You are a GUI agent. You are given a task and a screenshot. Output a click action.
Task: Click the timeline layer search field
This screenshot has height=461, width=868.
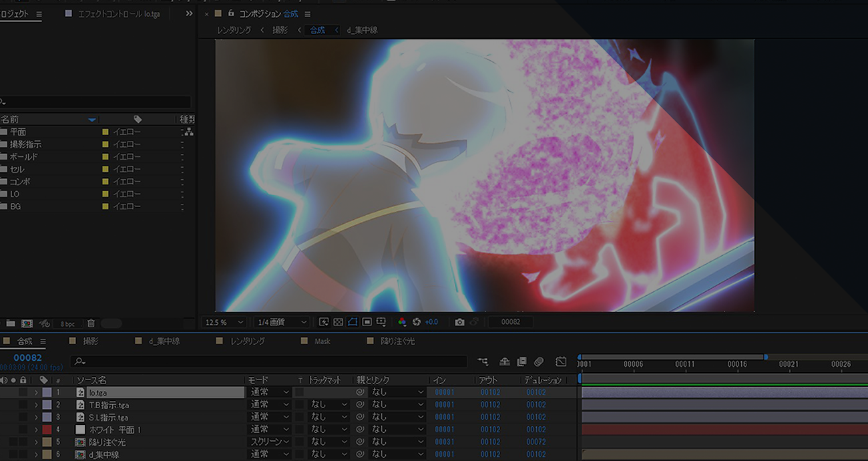click(x=268, y=361)
